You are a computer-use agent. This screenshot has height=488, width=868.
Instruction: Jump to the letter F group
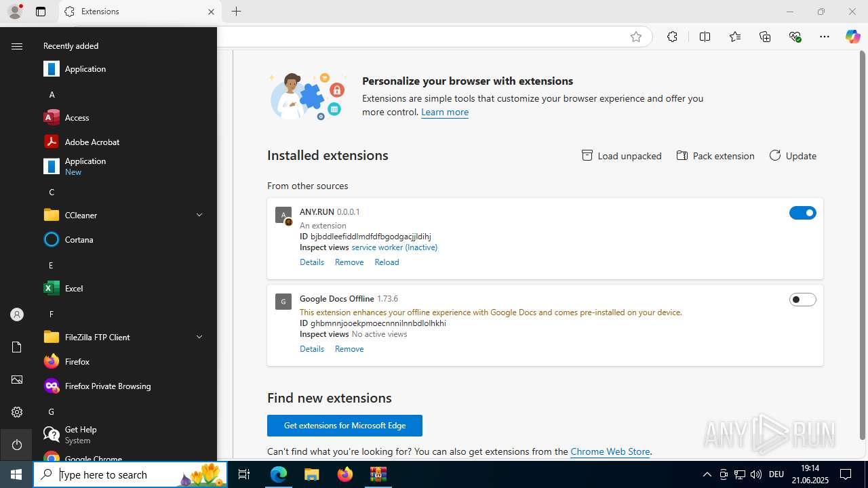[51, 314]
